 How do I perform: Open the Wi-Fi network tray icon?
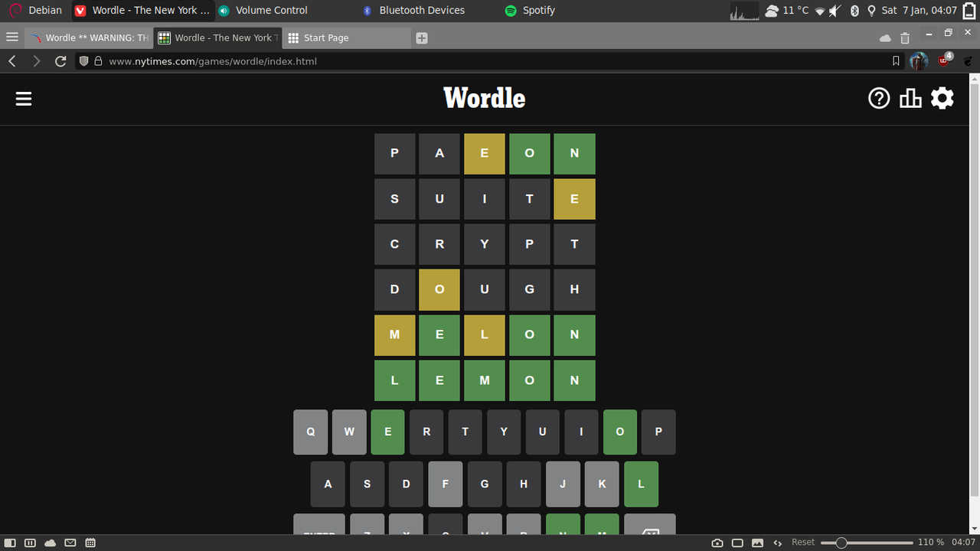click(820, 11)
